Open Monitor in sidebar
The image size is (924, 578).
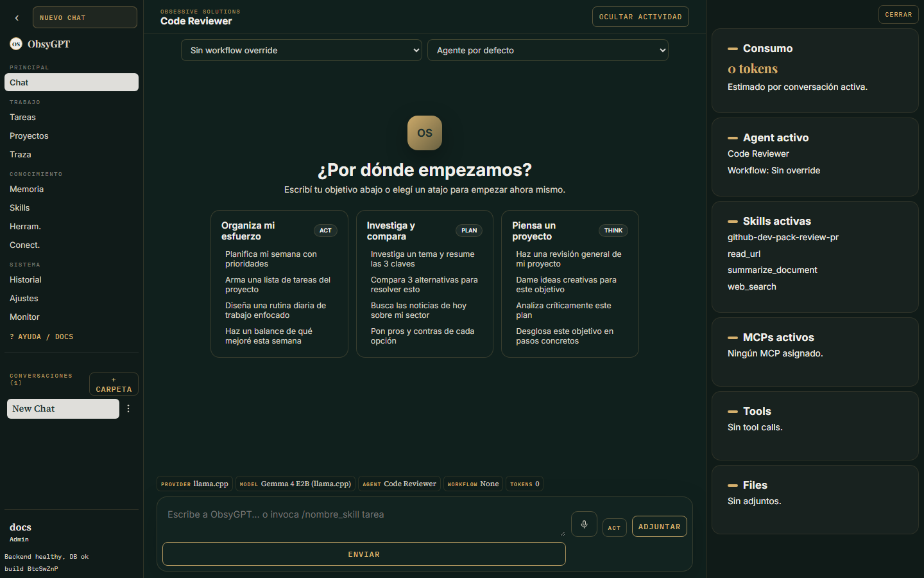71,317
